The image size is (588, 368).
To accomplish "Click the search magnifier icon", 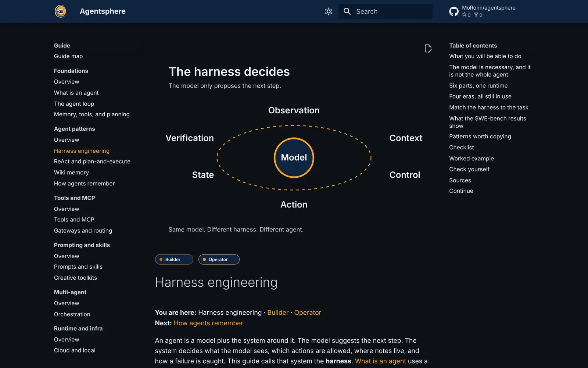I will click(347, 11).
